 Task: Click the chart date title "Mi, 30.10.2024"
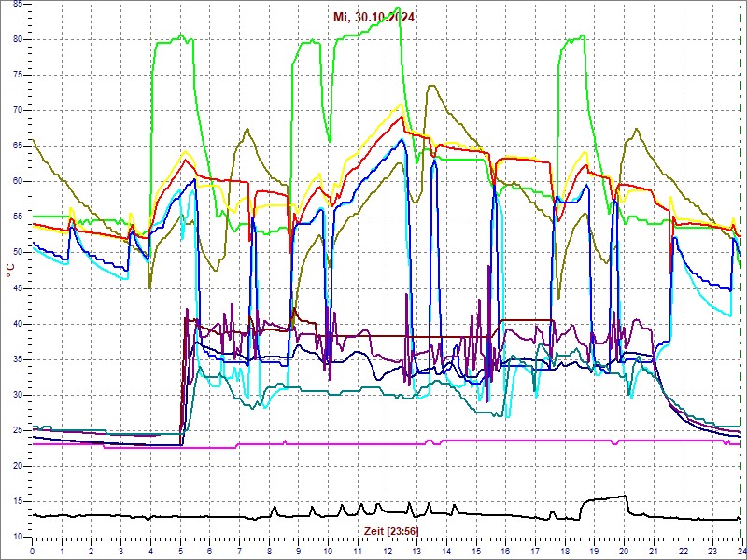click(373, 18)
